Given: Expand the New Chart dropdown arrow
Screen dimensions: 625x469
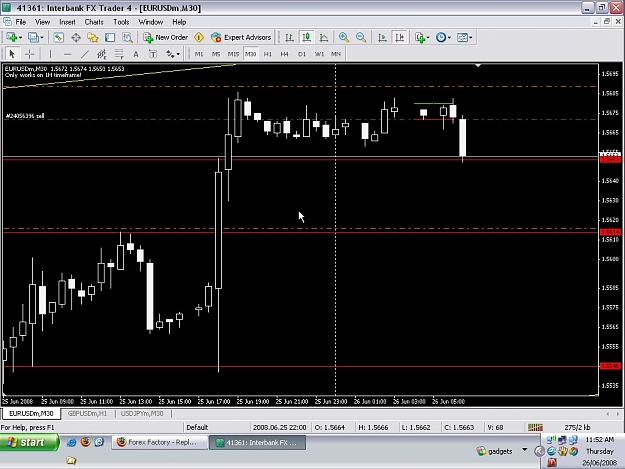Looking at the screenshot, I should coord(20,37).
